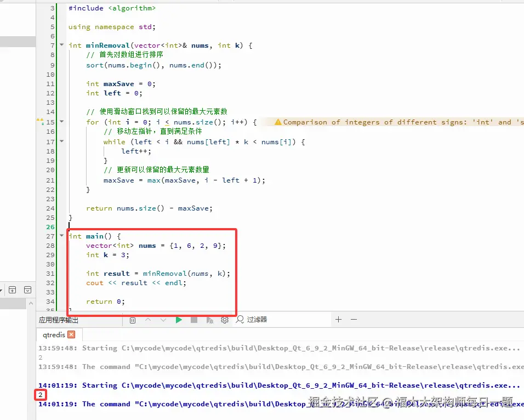The image size is (524, 420).
Task: Click 'return nums.size() - maxSave;' line
Action: (149, 208)
